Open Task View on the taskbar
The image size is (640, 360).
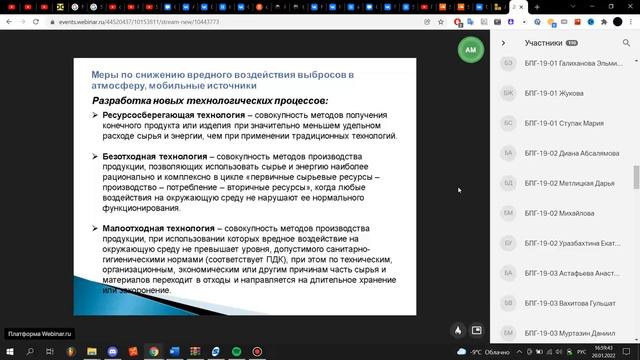pyautogui.click(x=50, y=351)
